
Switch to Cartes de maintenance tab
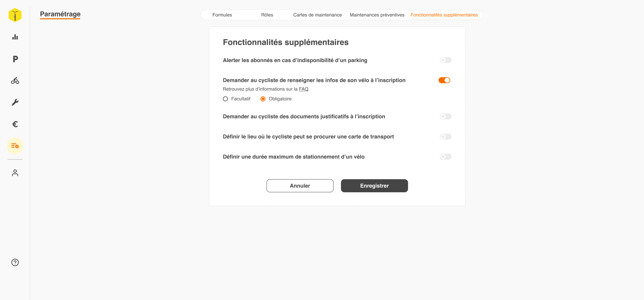click(317, 15)
